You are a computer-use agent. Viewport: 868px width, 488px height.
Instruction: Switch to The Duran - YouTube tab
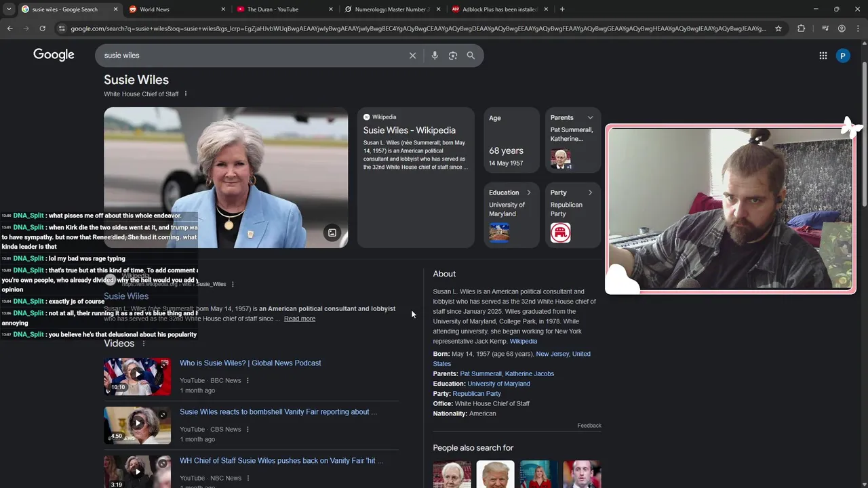[286, 9]
